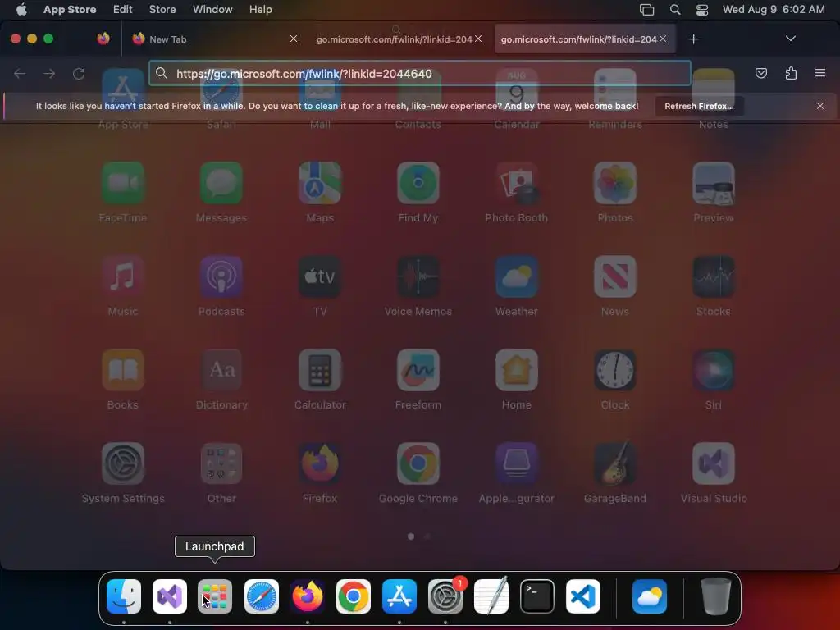Open Clock app in Launchpad
Image resolution: width=840 pixels, height=630 pixels.
pos(615,370)
